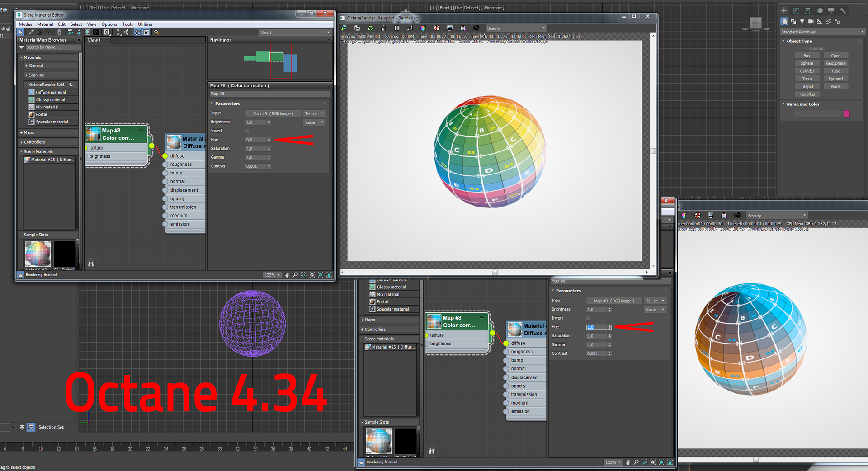Select the Helpers category icon
The image size is (868, 471).
pos(820,21)
